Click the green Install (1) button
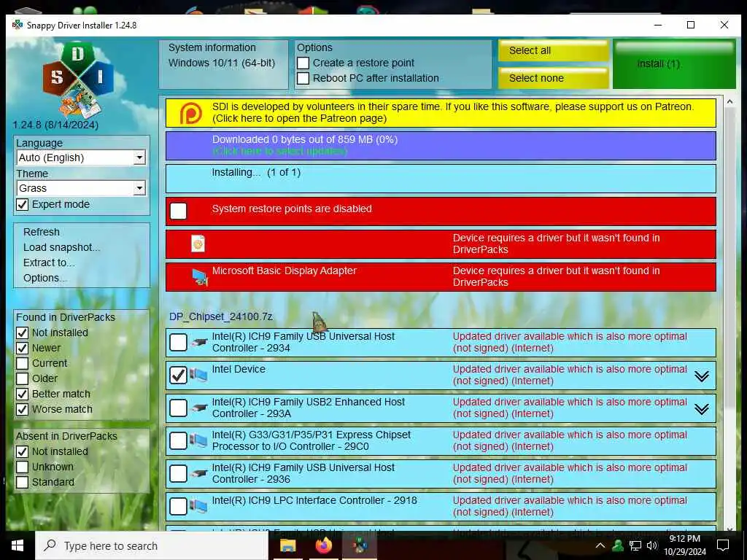The image size is (747, 560). (x=674, y=64)
